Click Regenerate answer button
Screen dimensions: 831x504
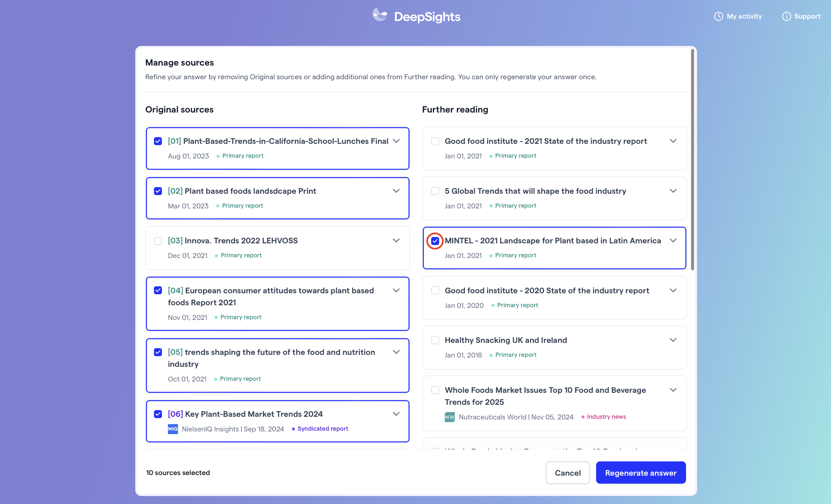(640, 473)
